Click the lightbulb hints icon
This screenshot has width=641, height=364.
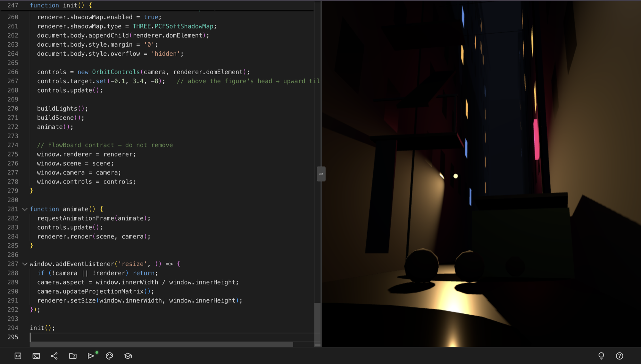[x=601, y=356]
